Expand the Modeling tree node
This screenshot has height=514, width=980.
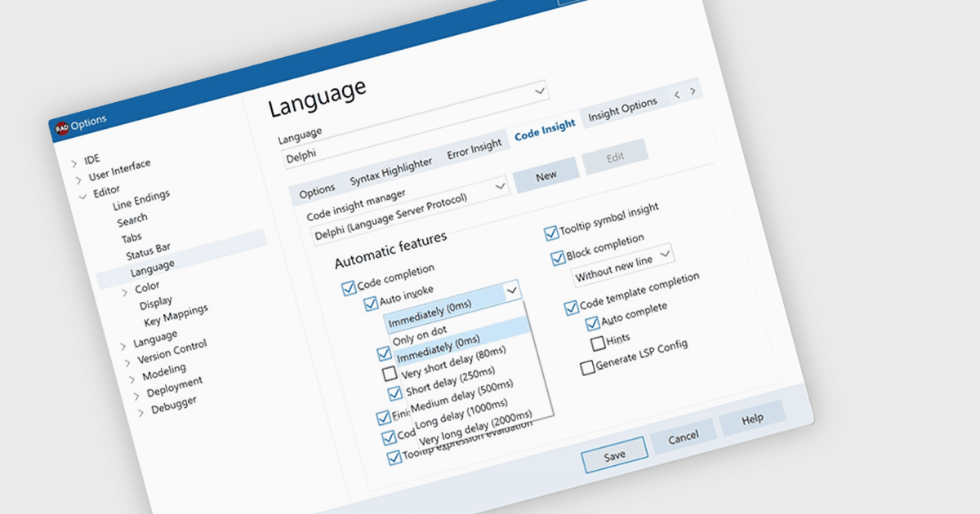click(131, 379)
